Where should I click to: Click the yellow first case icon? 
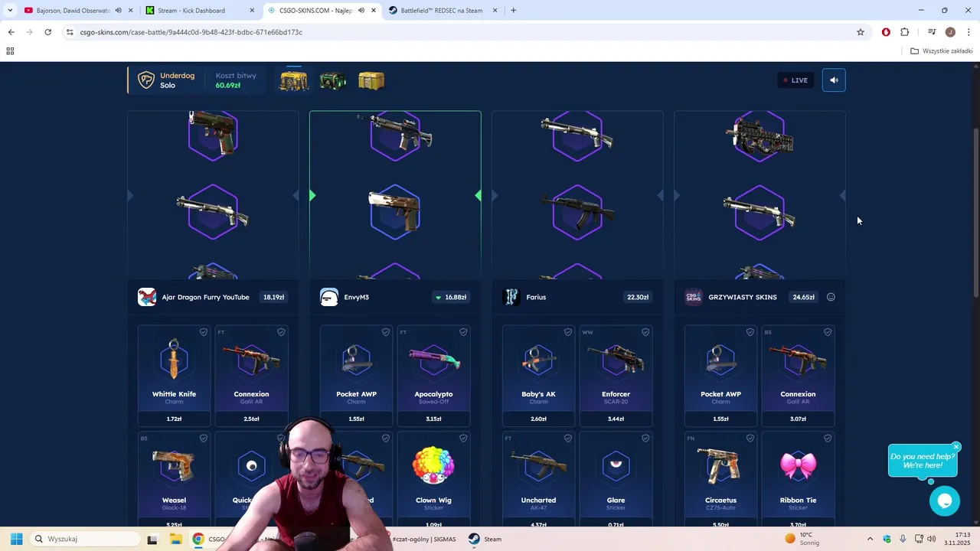[x=294, y=80]
